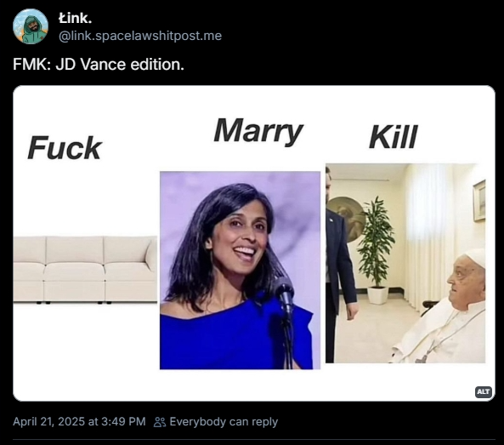Open the Łink. profile avatar
Image resolution: width=504 pixels, height=445 pixels.
point(31,26)
